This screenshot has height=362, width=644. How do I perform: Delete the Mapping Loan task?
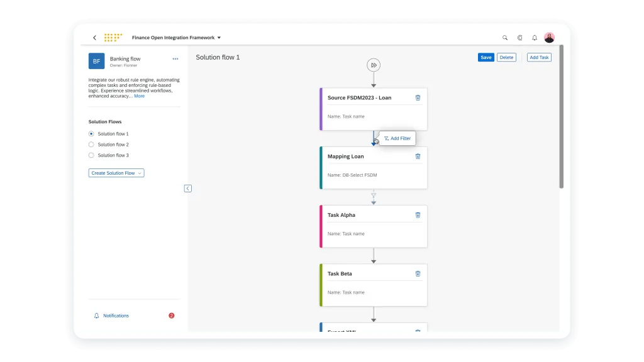tap(418, 156)
